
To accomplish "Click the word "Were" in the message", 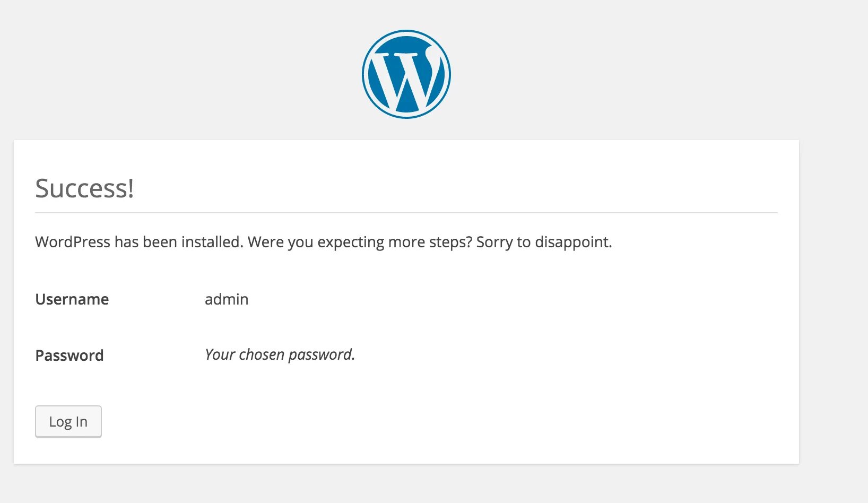I will click(x=266, y=242).
